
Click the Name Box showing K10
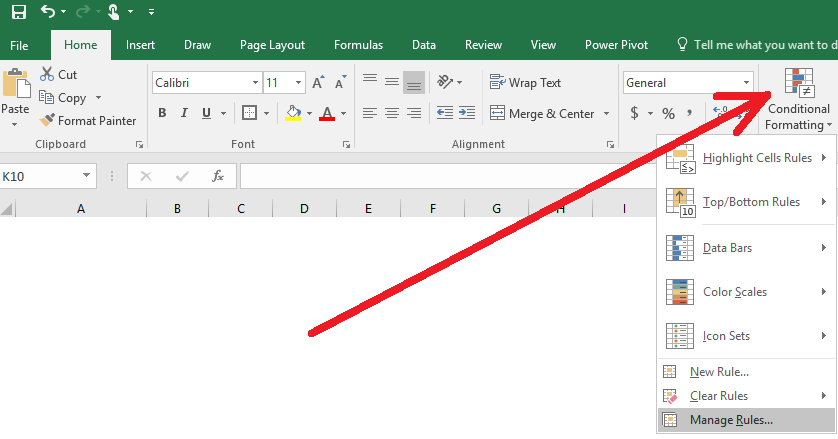coord(48,176)
